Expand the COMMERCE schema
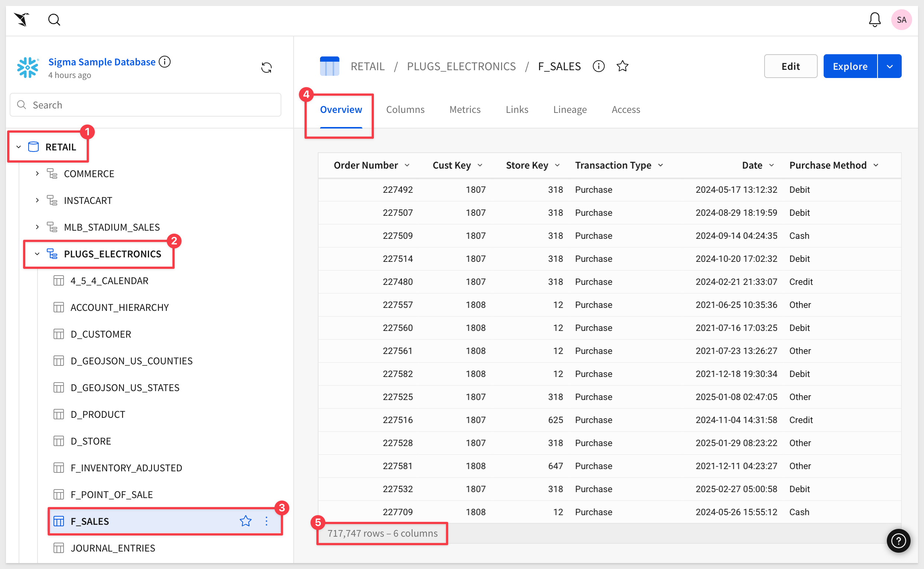Image resolution: width=924 pixels, height=569 pixels. [x=37, y=173]
